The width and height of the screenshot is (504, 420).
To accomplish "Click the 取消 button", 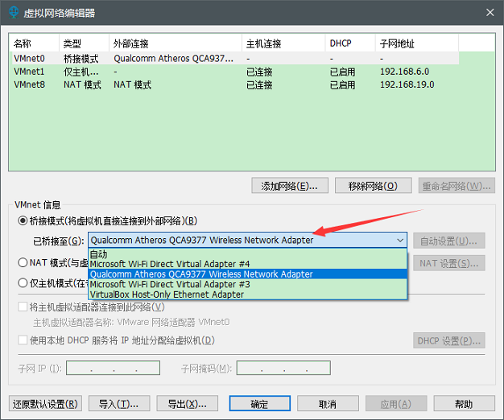I will pos(328,404).
